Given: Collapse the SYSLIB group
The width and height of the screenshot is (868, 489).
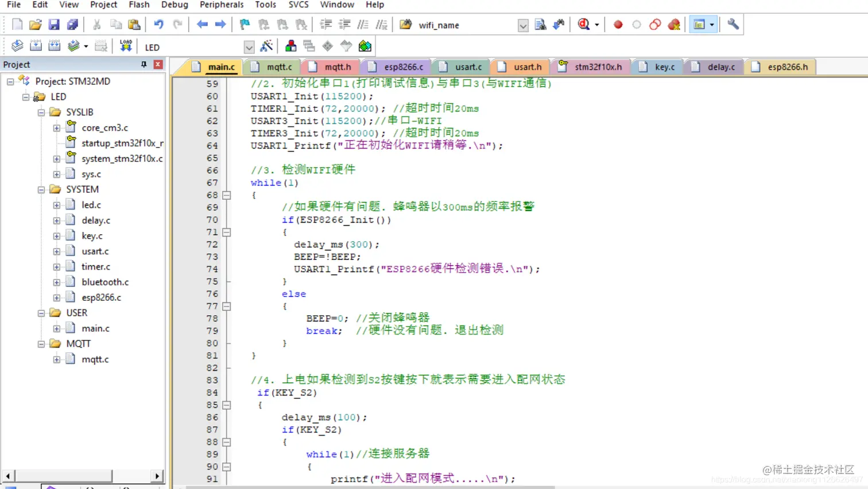Looking at the screenshot, I should tap(41, 112).
